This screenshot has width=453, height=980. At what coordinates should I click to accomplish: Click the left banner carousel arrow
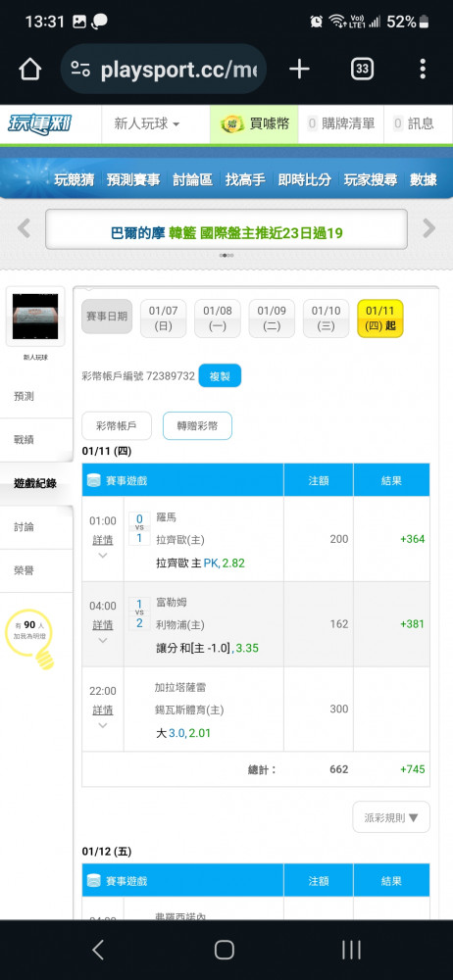click(24, 228)
